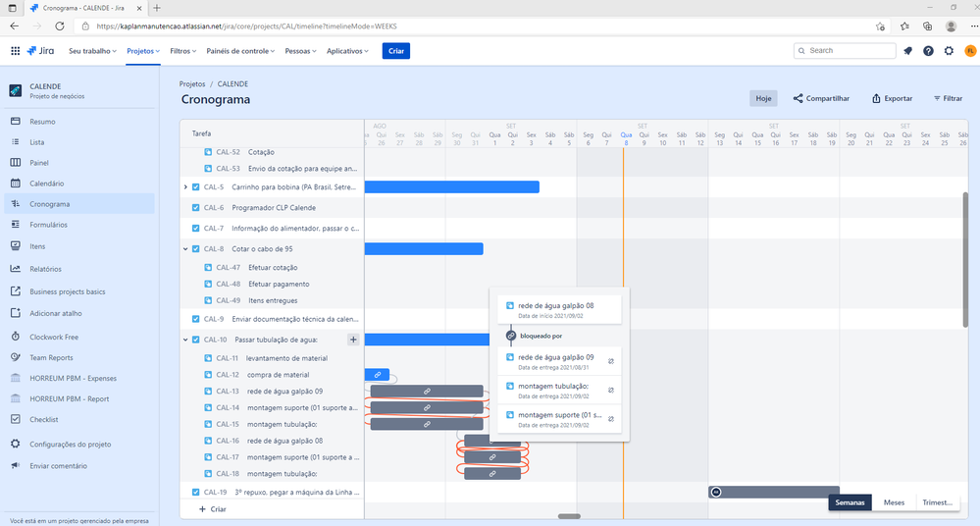Click Projetos breadcrumb link
The height and width of the screenshot is (526, 980).
[x=192, y=83]
